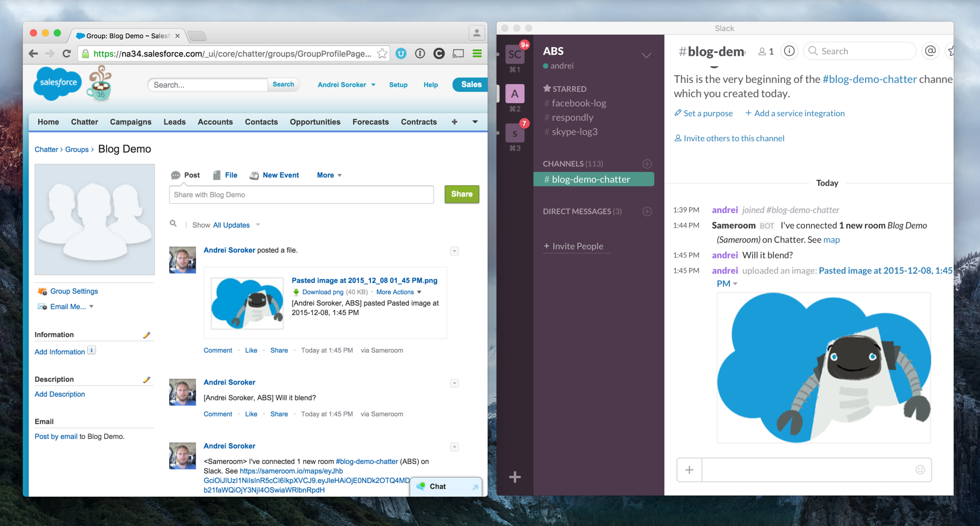Start new direct message plus icon
Image resolution: width=980 pixels, height=526 pixels.
(x=647, y=211)
